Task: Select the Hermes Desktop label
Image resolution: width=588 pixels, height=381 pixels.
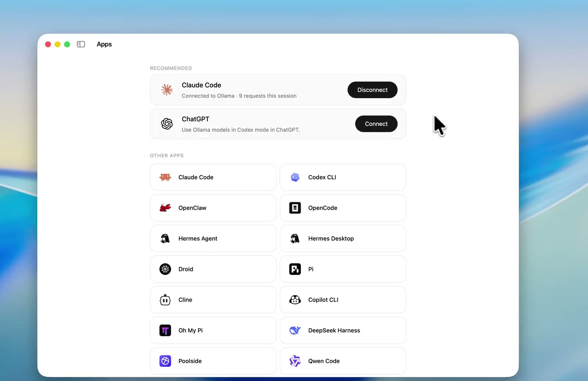Action: coord(331,239)
